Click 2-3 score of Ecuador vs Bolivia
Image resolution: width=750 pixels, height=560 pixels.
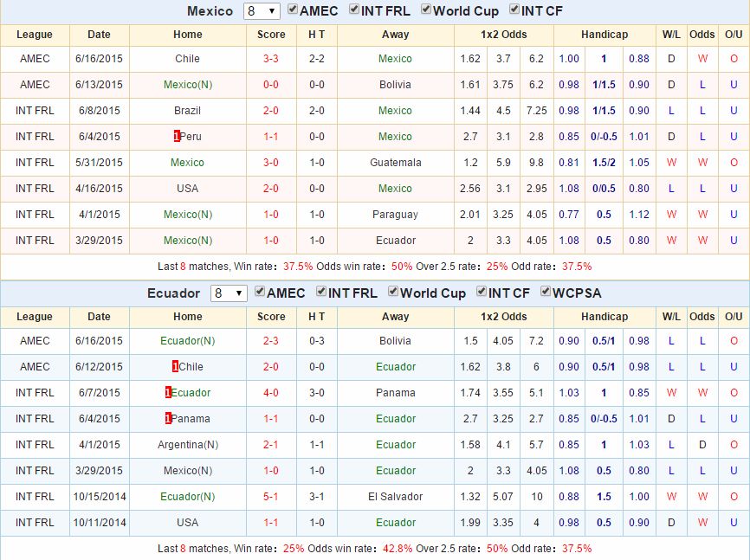271,340
